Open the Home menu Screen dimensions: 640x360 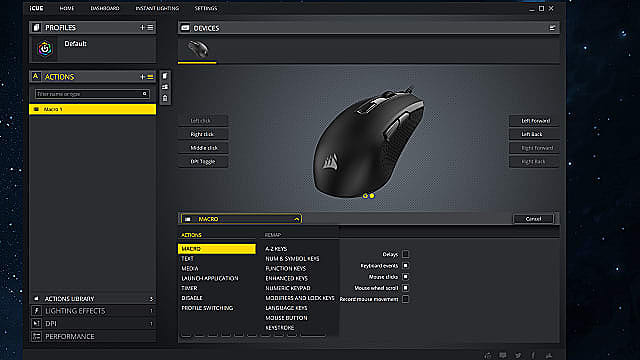67,8
